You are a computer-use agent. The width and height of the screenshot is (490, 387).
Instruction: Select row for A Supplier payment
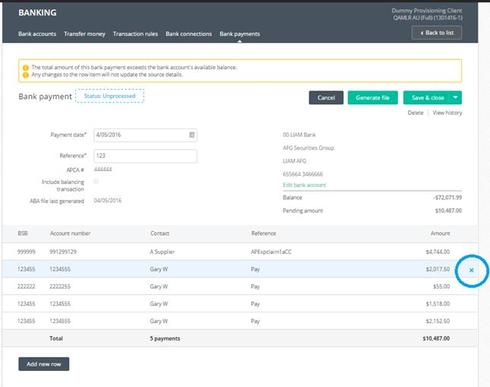(x=240, y=252)
